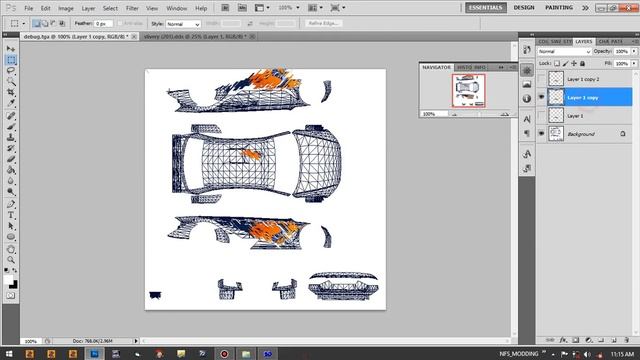The width and height of the screenshot is (640, 360).
Task: Show the Layer 1 layer
Action: pyautogui.click(x=541, y=116)
